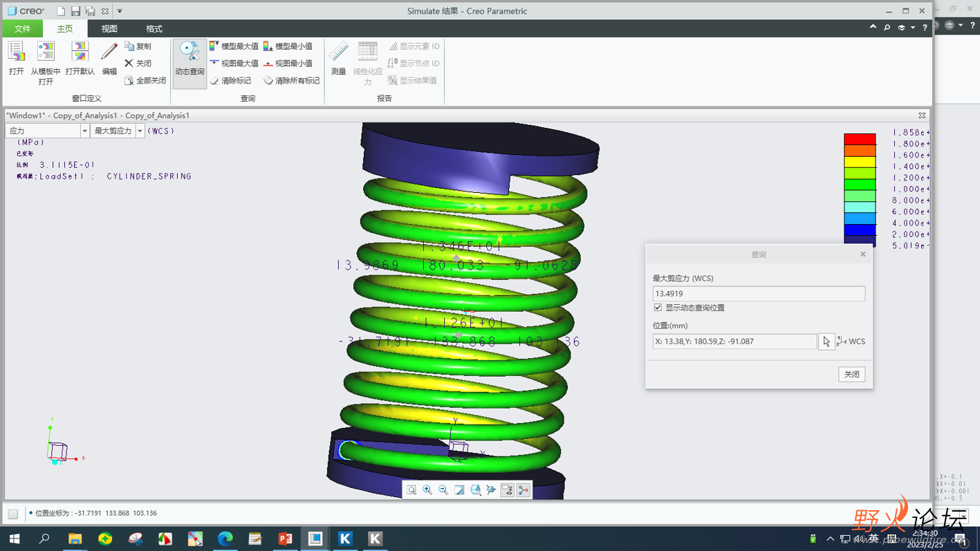Close the 查询 dialog with X
This screenshot has height=551, width=980.
pos(863,254)
